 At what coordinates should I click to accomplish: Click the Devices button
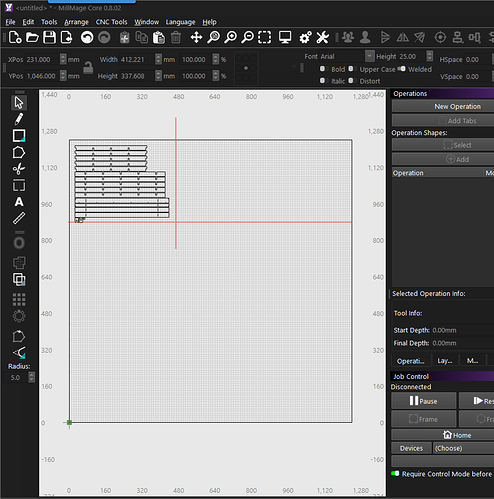coord(411,448)
